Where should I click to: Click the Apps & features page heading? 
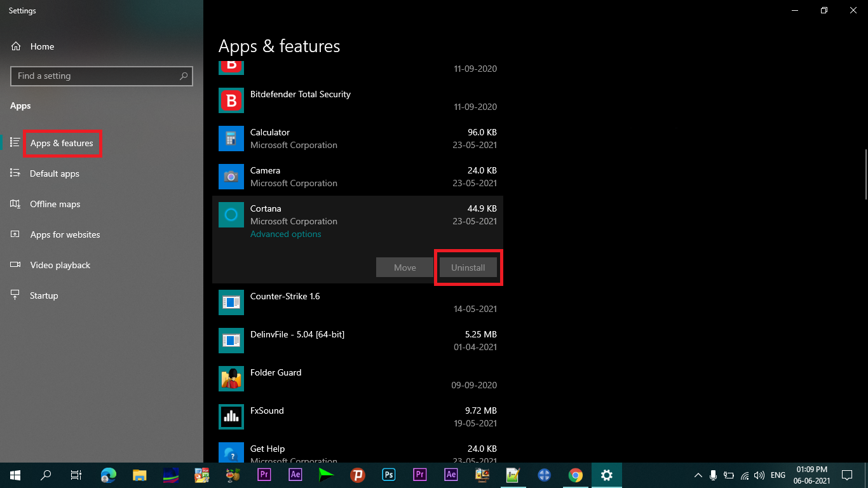click(280, 46)
